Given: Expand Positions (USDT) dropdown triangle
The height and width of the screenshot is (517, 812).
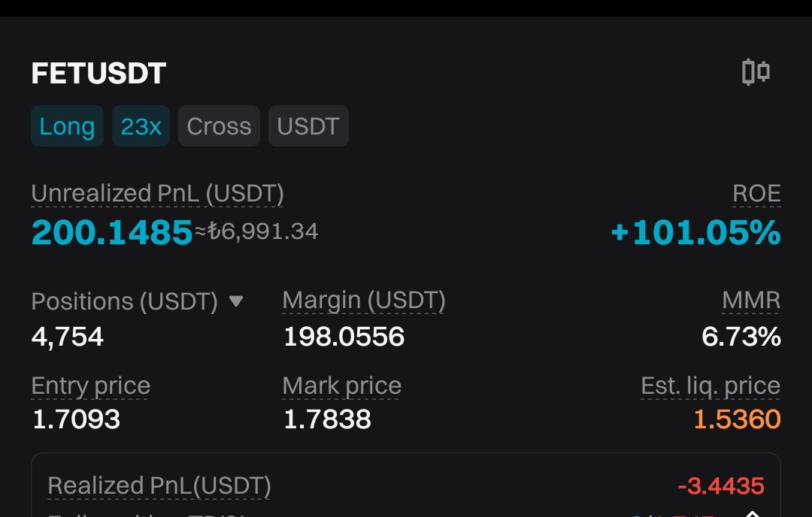Looking at the screenshot, I should [236, 301].
